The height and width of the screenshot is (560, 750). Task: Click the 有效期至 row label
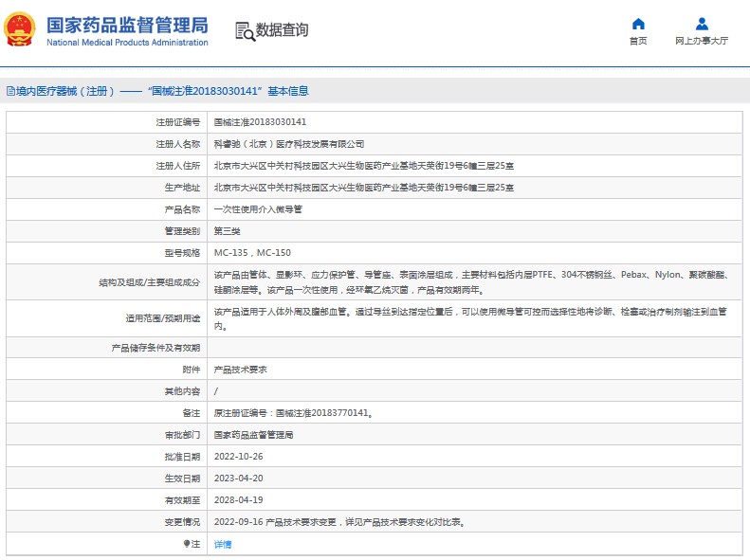click(x=182, y=500)
